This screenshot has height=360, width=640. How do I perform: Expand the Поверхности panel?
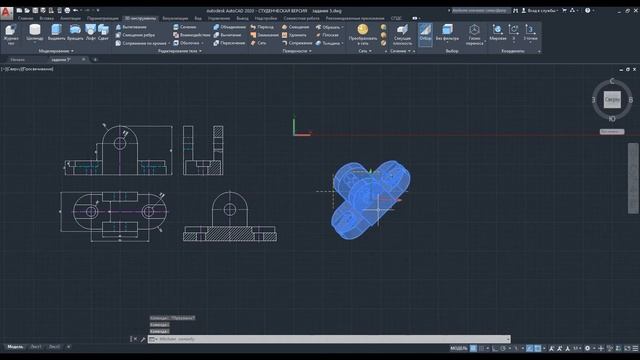(297, 51)
